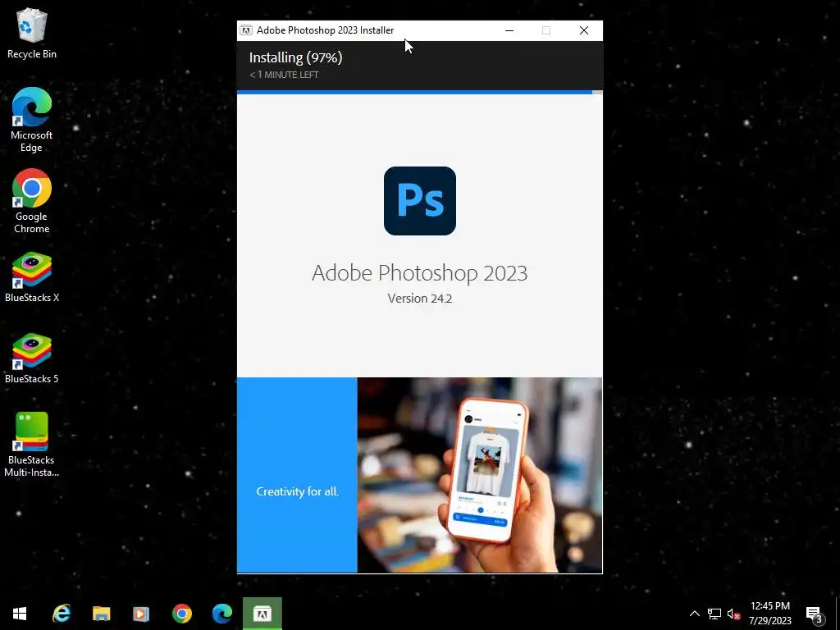Close the Adobe Photoshop 2023 Installer
The width and height of the screenshot is (840, 630).
(x=584, y=30)
